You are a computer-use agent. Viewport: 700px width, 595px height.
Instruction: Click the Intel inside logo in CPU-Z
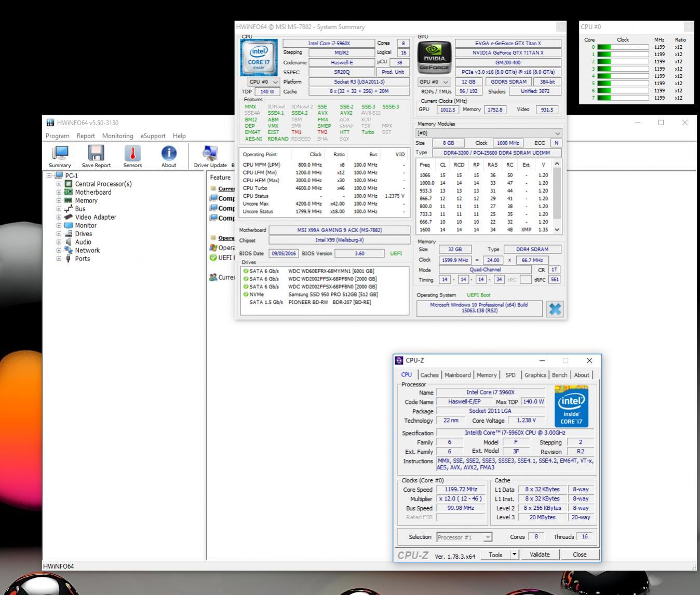click(571, 407)
